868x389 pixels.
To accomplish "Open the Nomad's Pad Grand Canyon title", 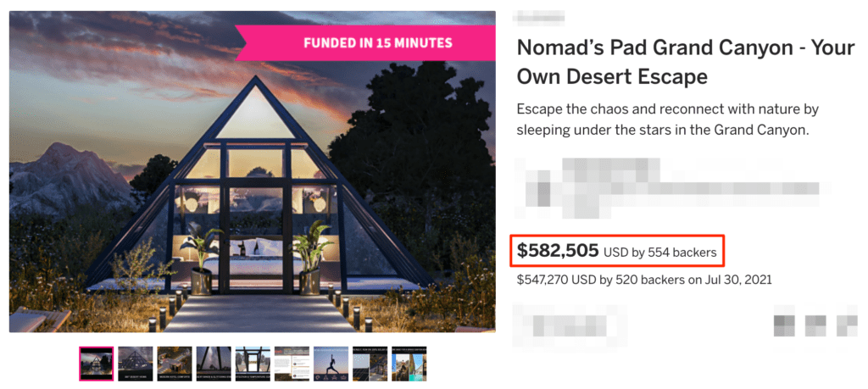I will 686,62.
